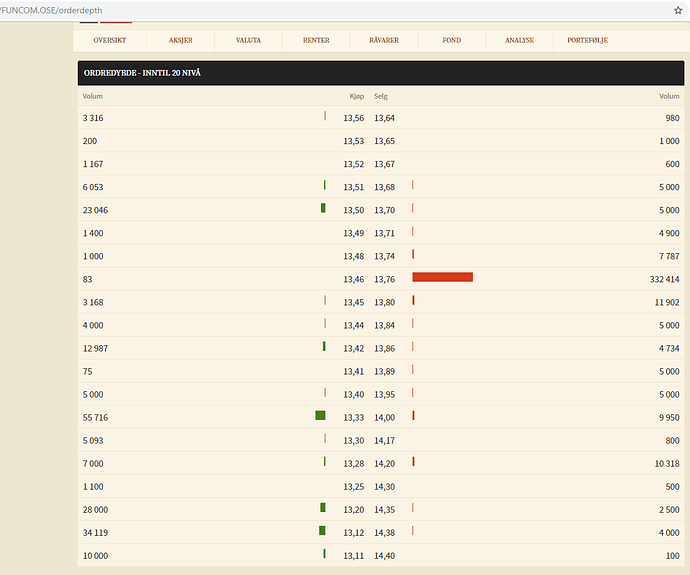The height and width of the screenshot is (575, 690).
Task: Select buy price 13,56
Action: coord(354,118)
